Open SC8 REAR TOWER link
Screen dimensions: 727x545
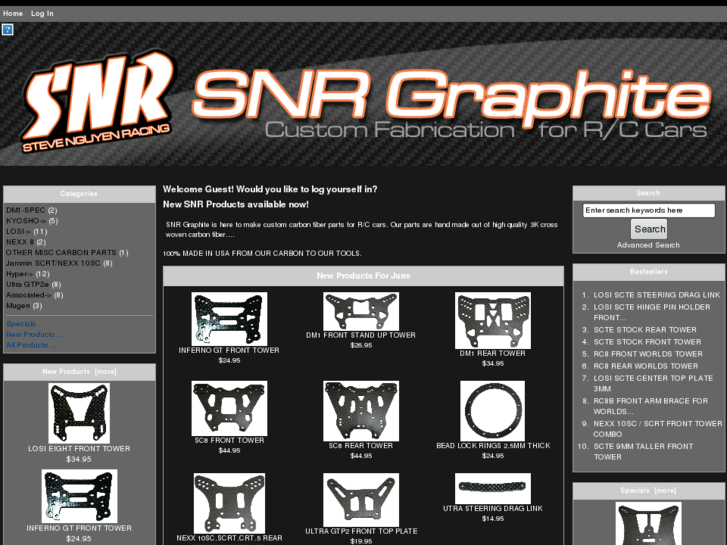(x=361, y=446)
